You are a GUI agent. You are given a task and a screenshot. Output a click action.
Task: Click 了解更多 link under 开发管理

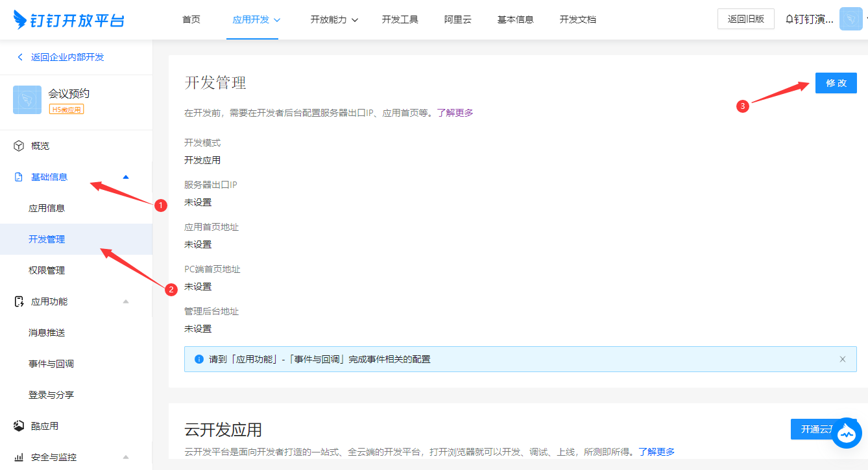(x=455, y=113)
